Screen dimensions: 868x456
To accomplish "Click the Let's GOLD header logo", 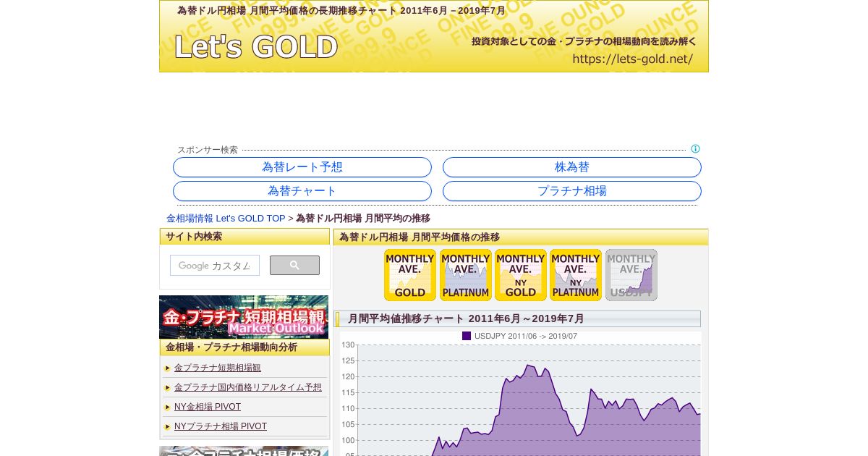I will tap(256, 47).
